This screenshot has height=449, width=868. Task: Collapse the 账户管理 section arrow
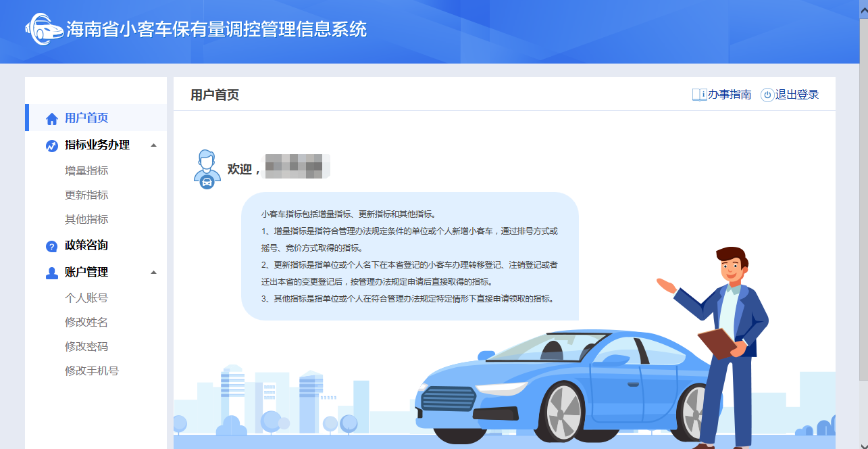pos(153,273)
